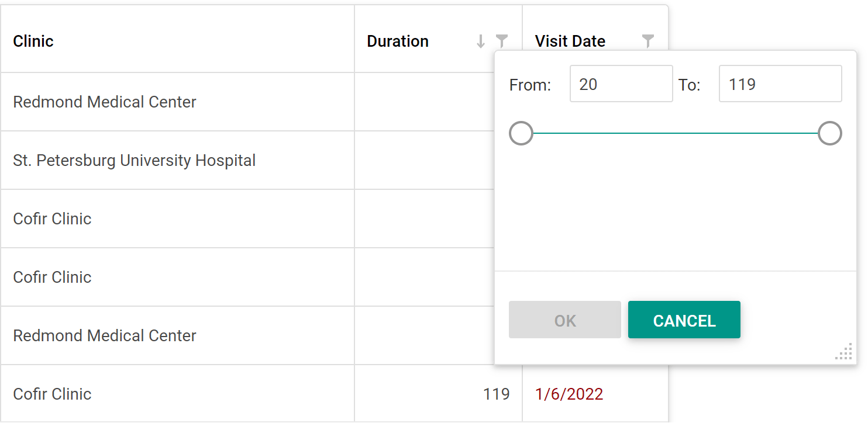Grab the left range slider handle
Screen dimensions: 868x423
click(x=521, y=133)
